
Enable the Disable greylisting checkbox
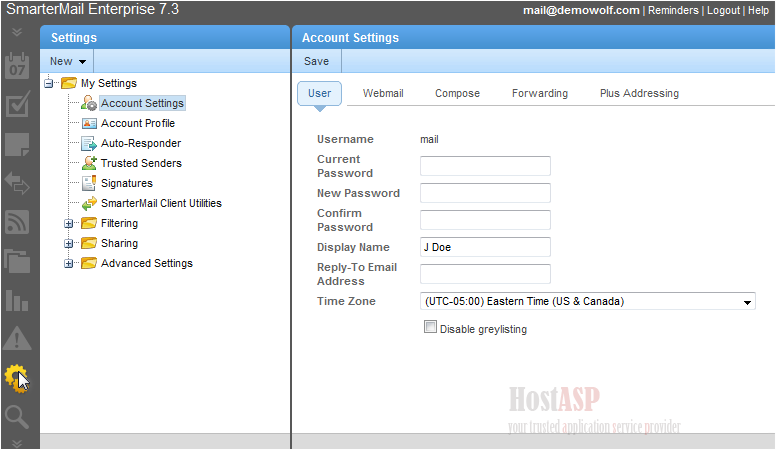coord(431,327)
